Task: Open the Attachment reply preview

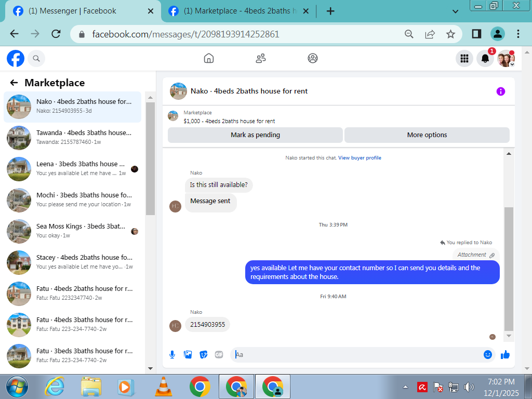Action: click(476, 255)
